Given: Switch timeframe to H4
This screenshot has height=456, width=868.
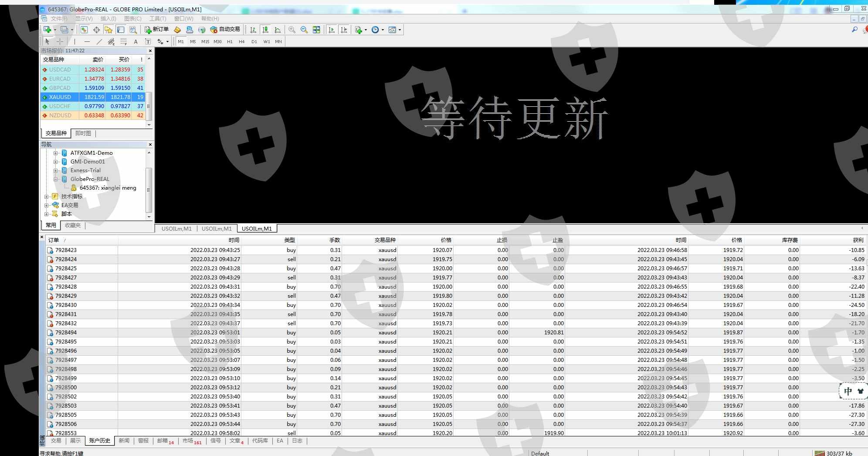Looking at the screenshot, I should tap(242, 41).
